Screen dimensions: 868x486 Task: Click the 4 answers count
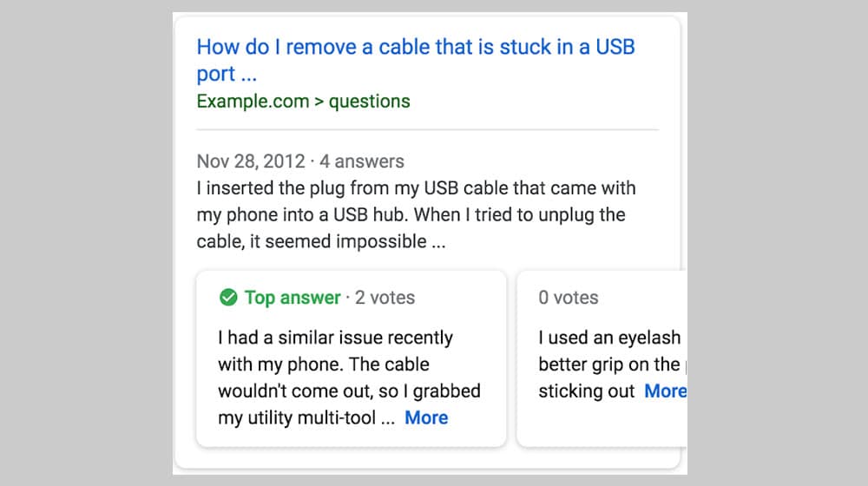point(362,161)
